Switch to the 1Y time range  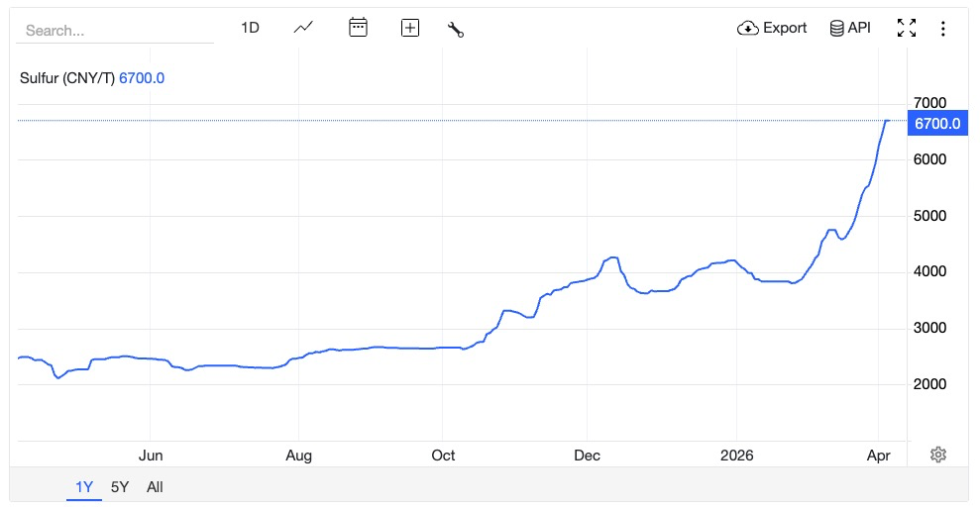click(x=84, y=487)
